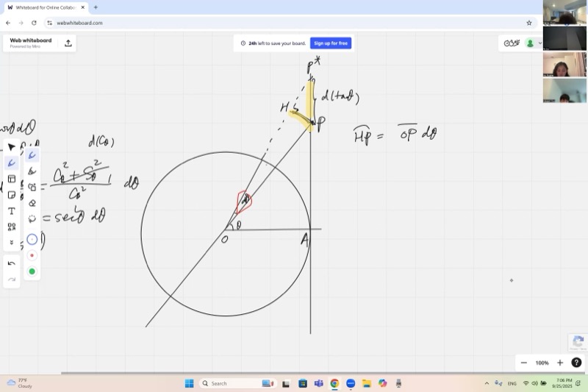Select the arrow cursor tool
This screenshot has width=588, height=392.
12,147
